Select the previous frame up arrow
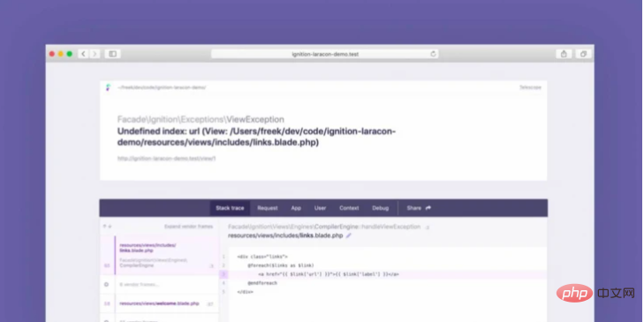The height and width of the screenshot is (322, 644). coord(105,226)
